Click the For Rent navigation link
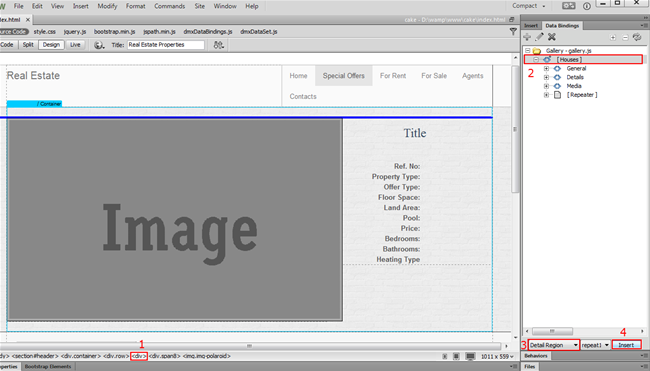This screenshot has height=371, width=650. (x=393, y=75)
